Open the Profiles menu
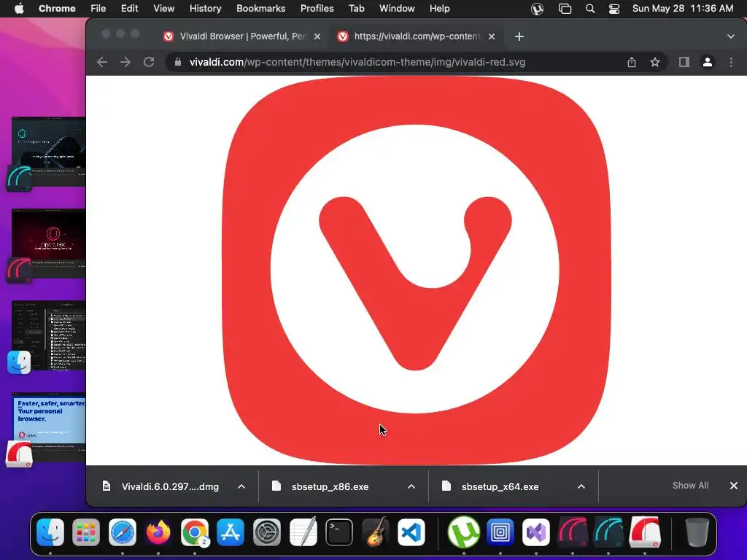 (x=317, y=9)
